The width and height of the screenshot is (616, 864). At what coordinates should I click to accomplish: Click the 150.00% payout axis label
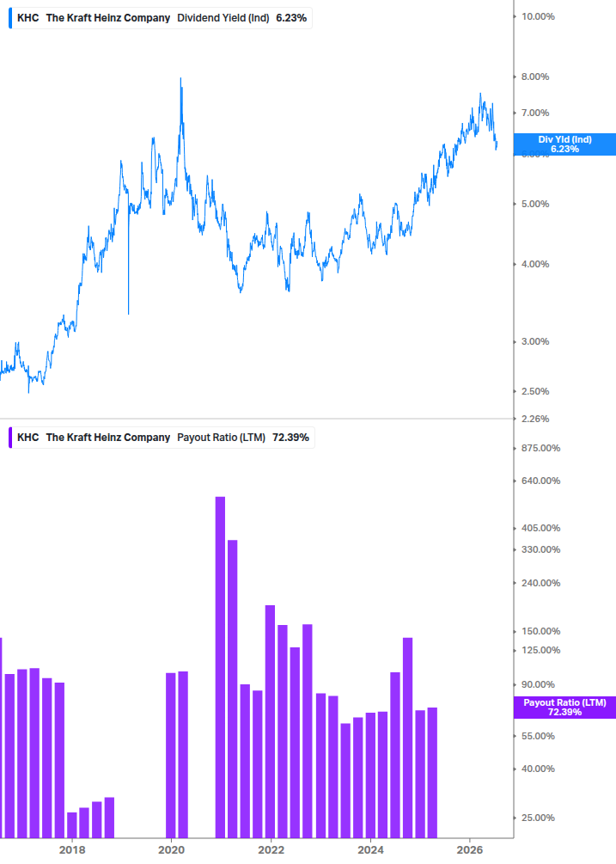coord(540,632)
